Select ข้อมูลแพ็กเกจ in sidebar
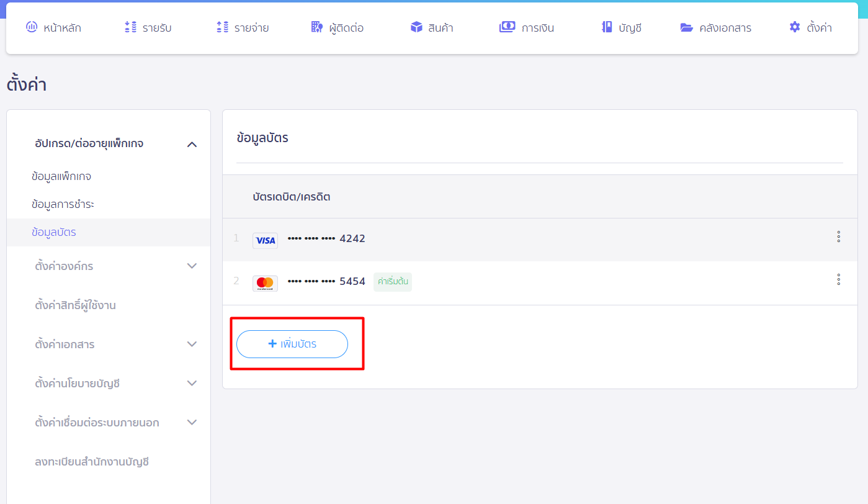 coord(109,177)
